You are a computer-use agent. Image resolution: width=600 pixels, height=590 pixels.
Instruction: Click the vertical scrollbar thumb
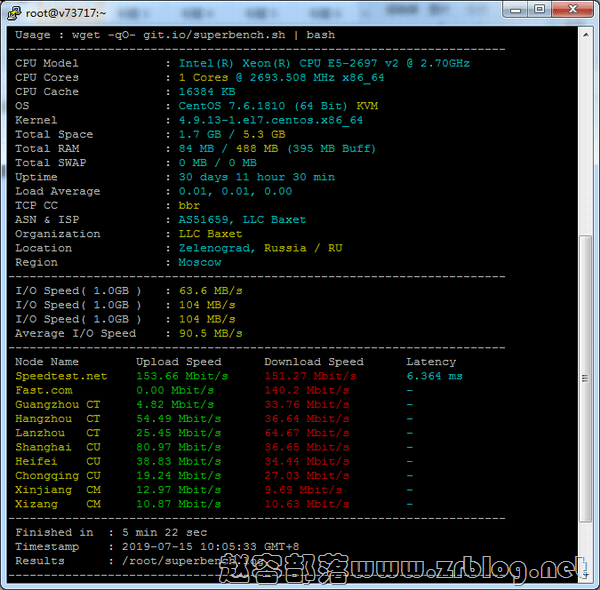(x=585, y=378)
